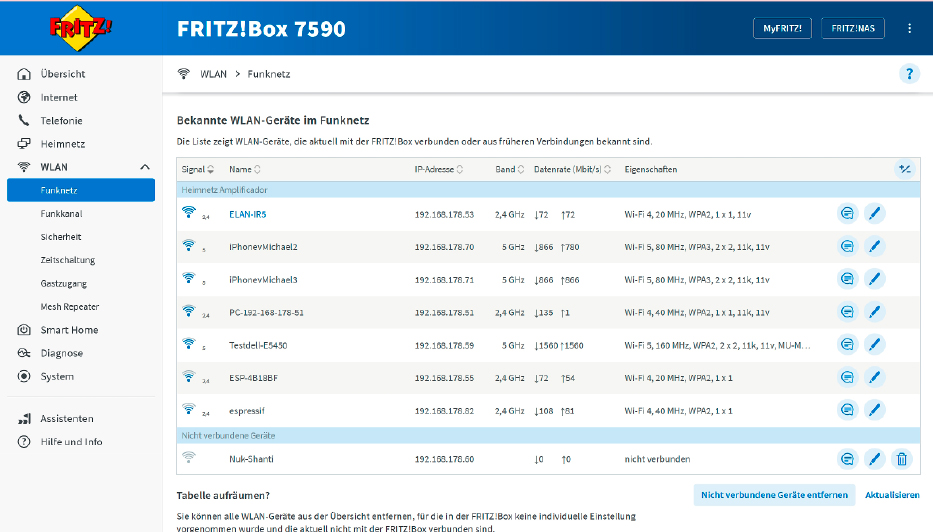Open details for ESP-4B18BF

(x=847, y=377)
